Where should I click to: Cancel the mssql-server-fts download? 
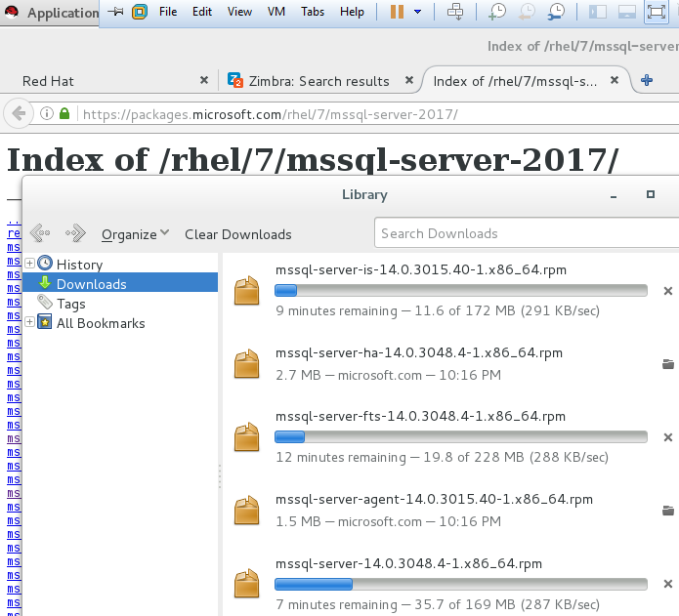point(668,437)
